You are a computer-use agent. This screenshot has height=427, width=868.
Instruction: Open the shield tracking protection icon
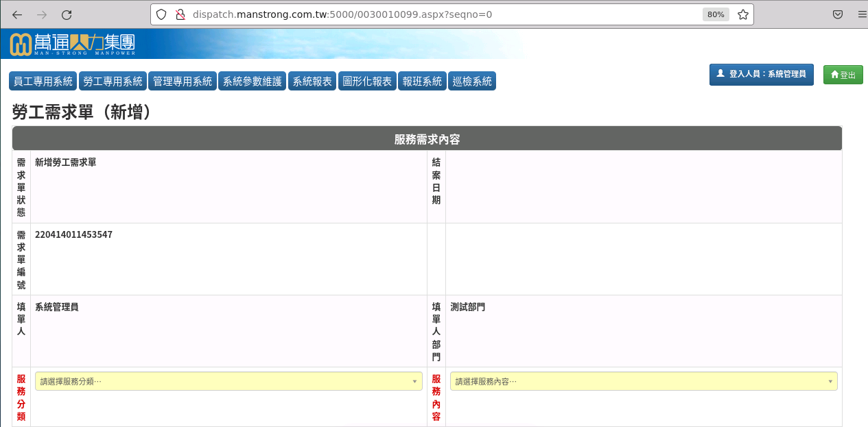pyautogui.click(x=162, y=14)
